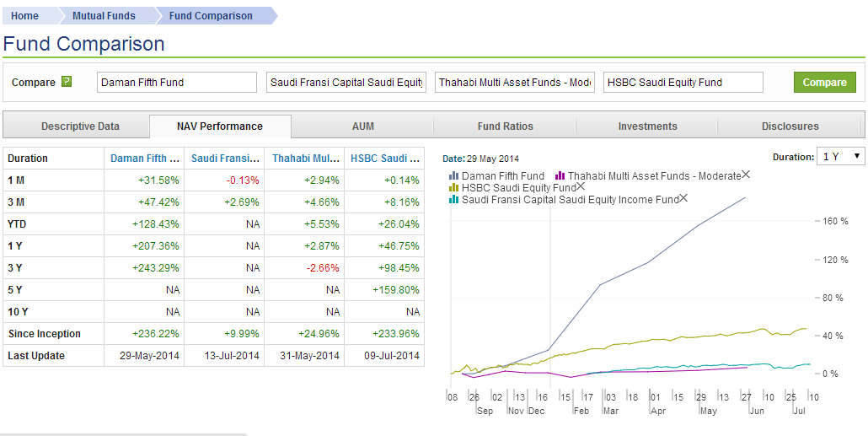Go to Home breadcrumb

pos(25,15)
